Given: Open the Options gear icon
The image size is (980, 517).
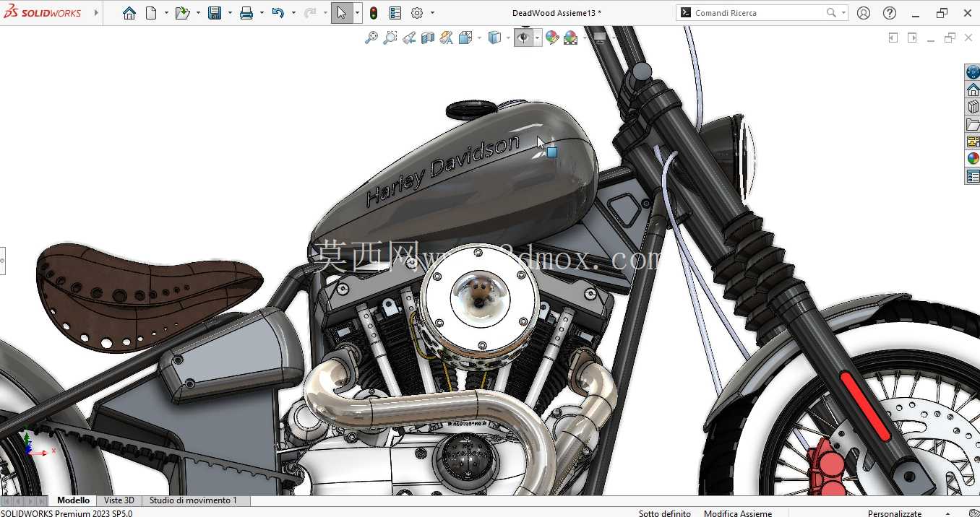Looking at the screenshot, I should [417, 13].
